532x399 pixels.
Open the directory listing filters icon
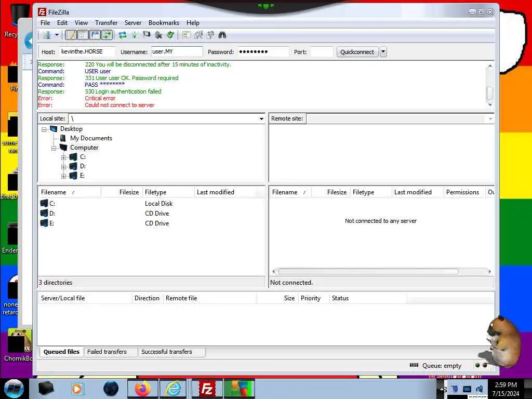tap(186, 35)
